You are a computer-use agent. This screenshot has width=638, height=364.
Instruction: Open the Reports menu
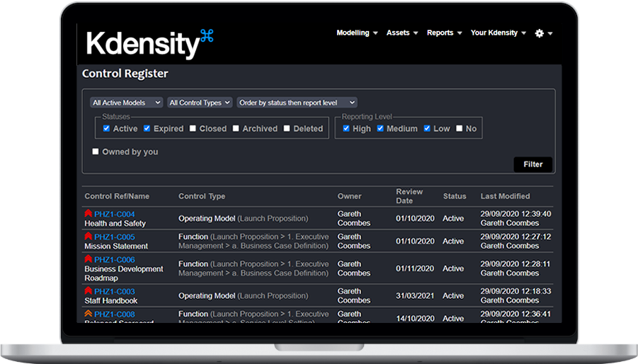444,33
